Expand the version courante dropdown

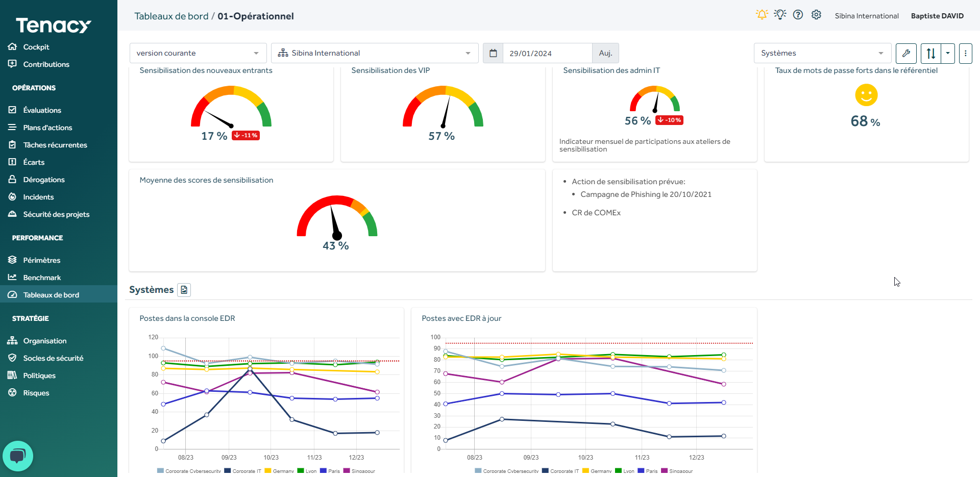click(198, 53)
